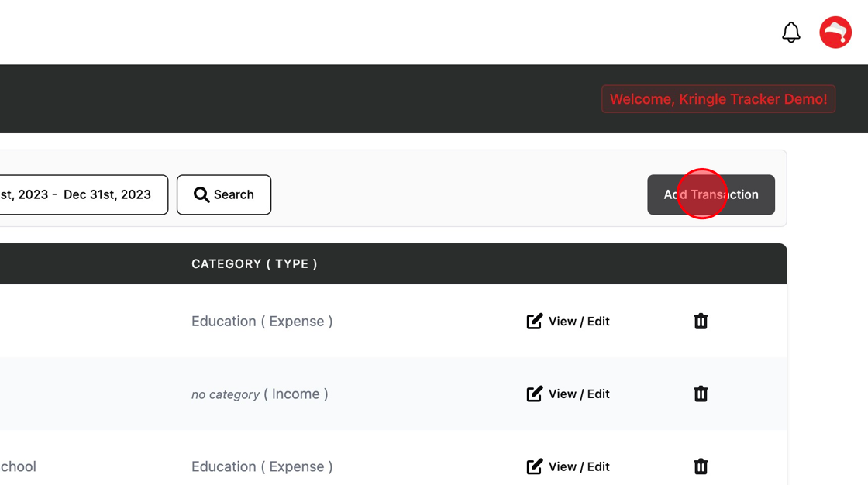Image resolution: width=868 pixels, height=485 pixels.
Task: Click pencil edit icon for top Education expense
Action: point(535,321)
